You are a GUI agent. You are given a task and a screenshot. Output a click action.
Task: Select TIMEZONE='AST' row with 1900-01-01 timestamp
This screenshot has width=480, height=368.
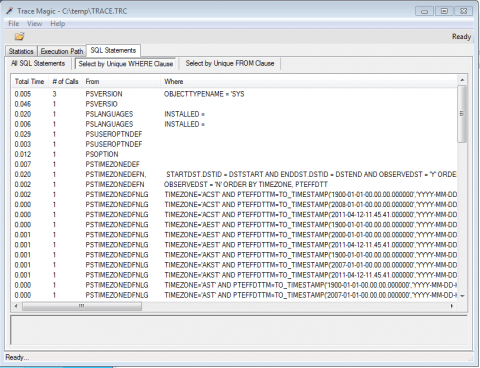(x=235, y=285)
